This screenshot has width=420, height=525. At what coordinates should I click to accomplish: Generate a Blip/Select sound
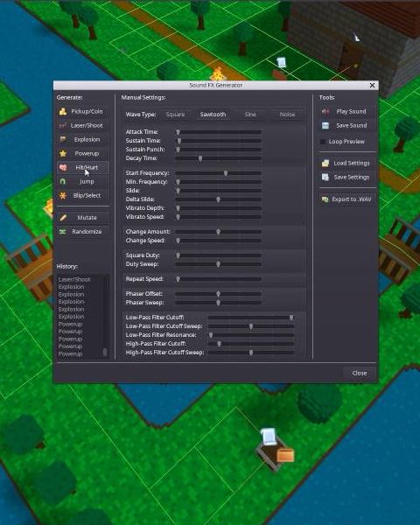pyautogui.click(x=83, y=195)
